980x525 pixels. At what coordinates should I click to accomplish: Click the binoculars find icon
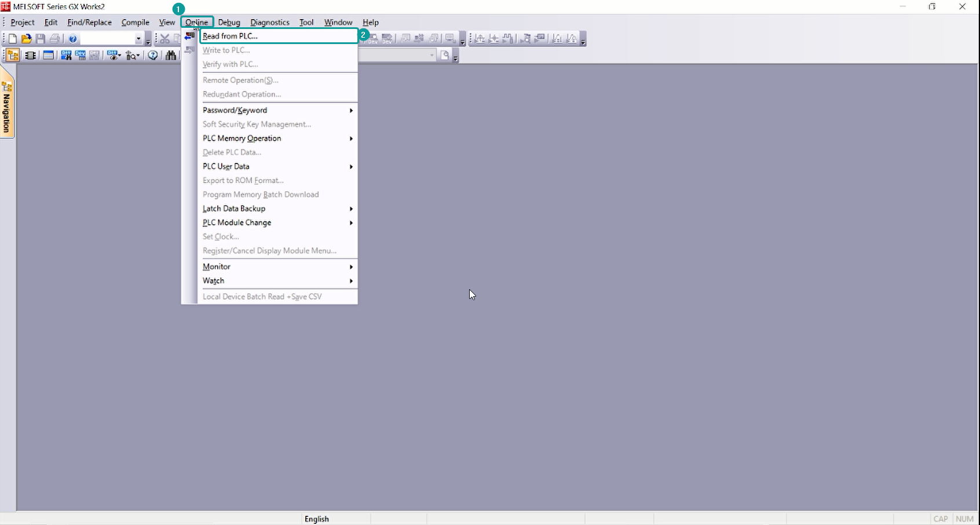(x=171, y=56)
